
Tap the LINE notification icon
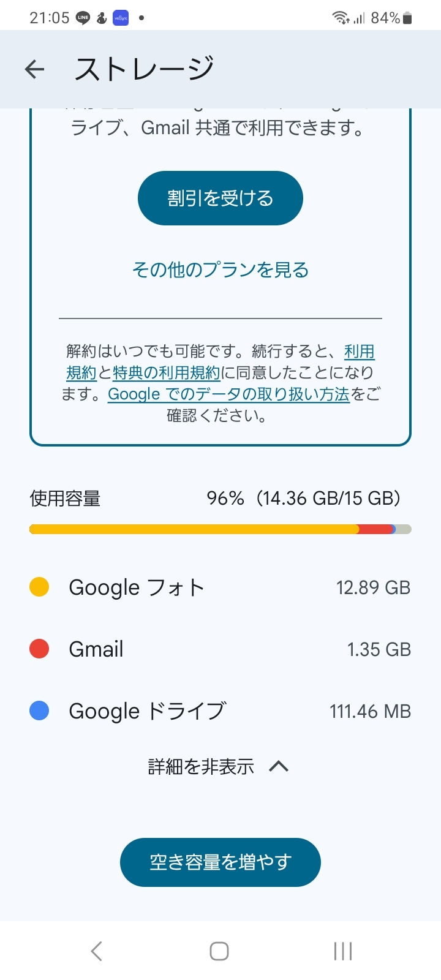coord(83,18)
